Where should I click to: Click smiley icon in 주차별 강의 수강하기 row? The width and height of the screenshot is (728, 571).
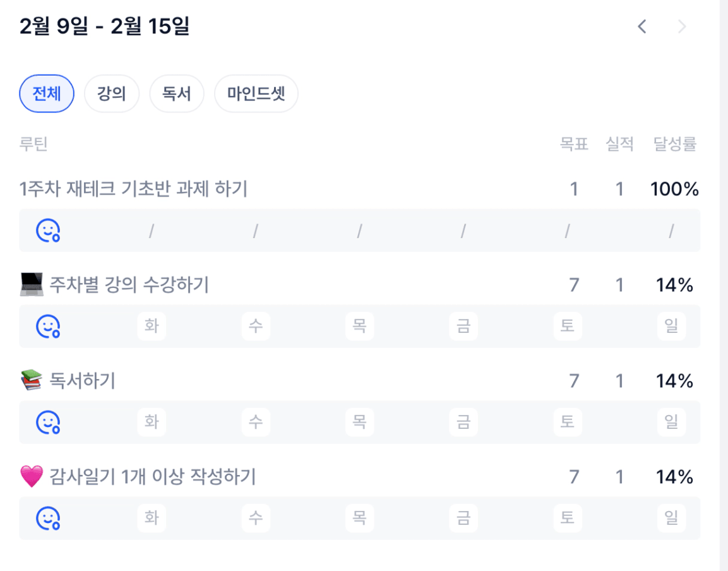(x=48, y=327)
